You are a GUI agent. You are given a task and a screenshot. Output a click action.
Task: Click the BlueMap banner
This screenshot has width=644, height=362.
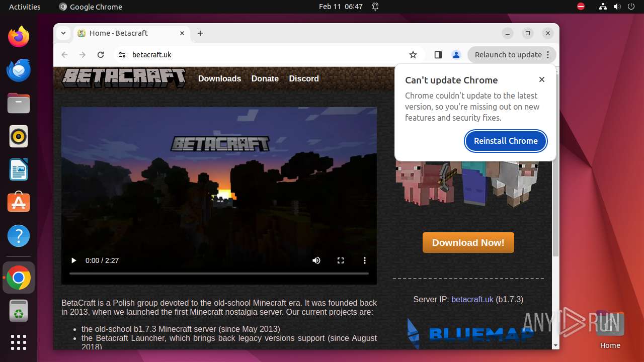pos(470,333)
